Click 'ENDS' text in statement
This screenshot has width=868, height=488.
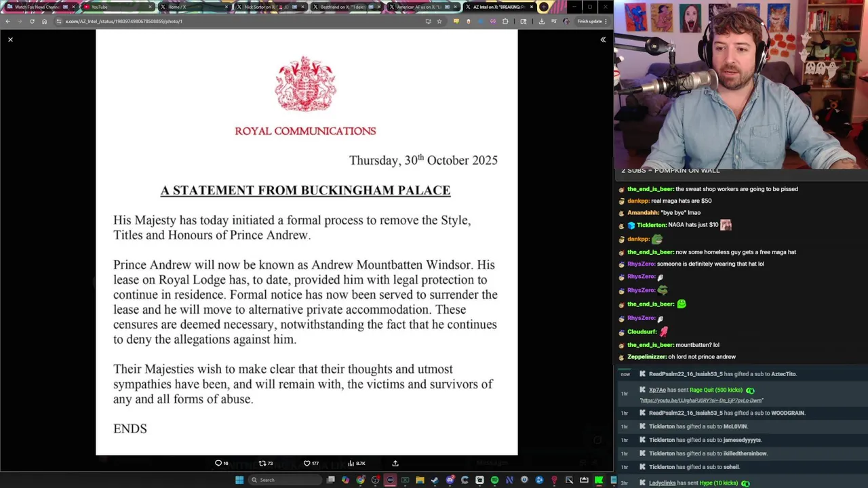(130, 429)
